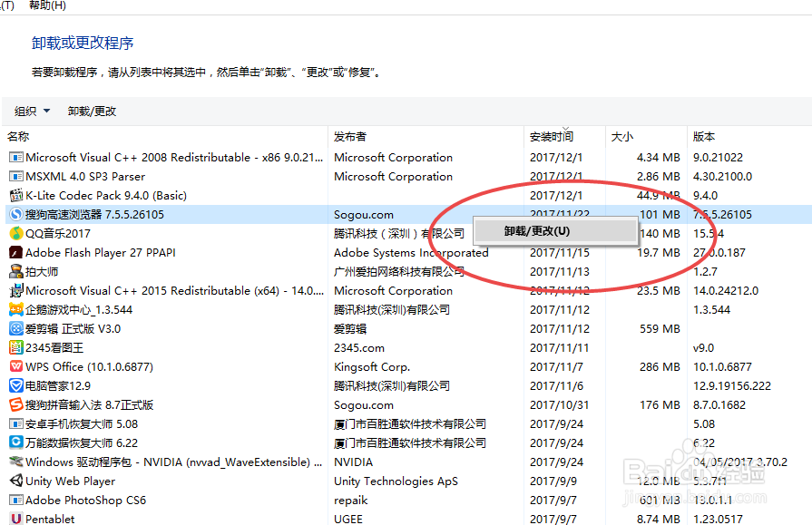Select the highlighted 搜狗高速浏览器 7.5.5.26105 row

pos(181,214)
